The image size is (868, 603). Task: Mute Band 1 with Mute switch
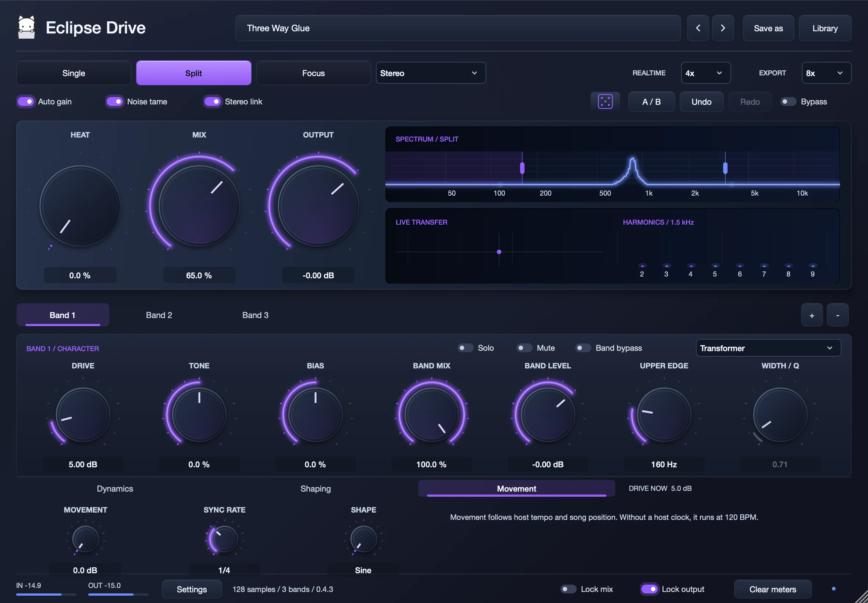pos(524,347)
